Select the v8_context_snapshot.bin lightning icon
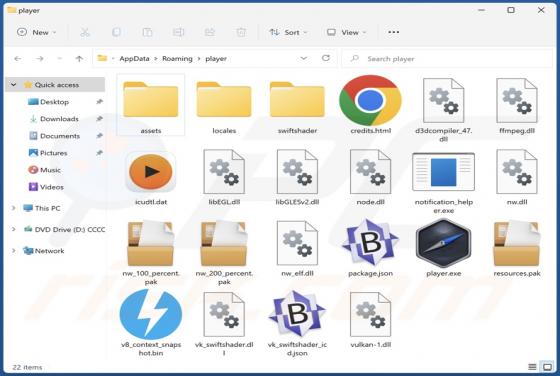560x376 pixels. click(150, 314)
